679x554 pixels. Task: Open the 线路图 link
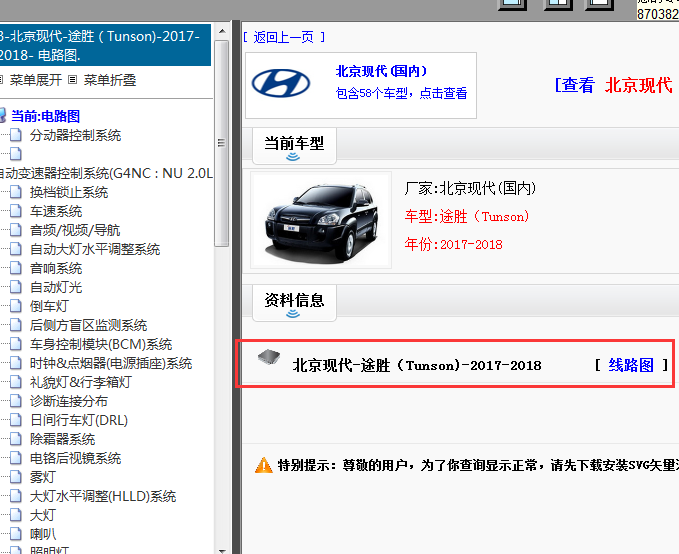631,365
